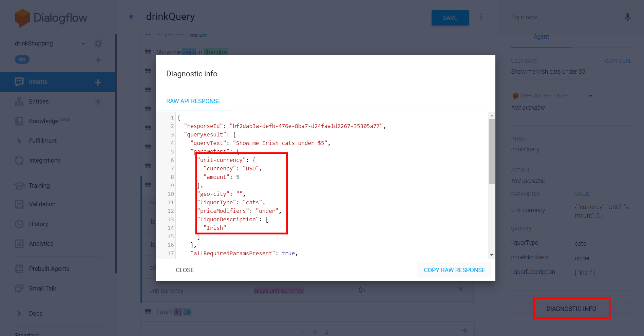Open the more options vertical dots menu
Image resolution: width=644 pixels, height=336 pixels.
(x=481, y=17)
